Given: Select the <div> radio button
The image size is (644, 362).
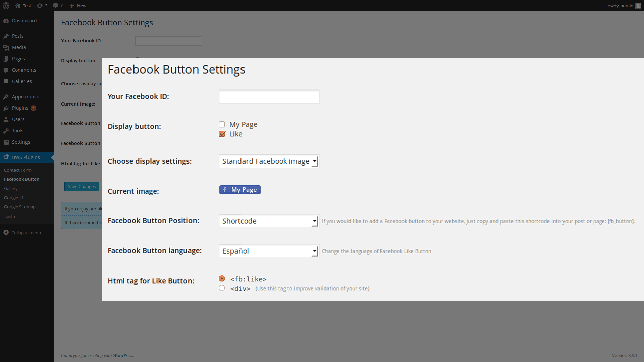Looking at the screenshot, I should [x=222, y=288].
